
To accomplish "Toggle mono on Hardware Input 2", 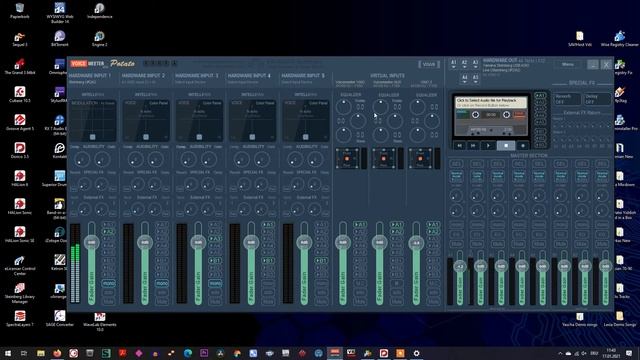I will coord(162,283).
